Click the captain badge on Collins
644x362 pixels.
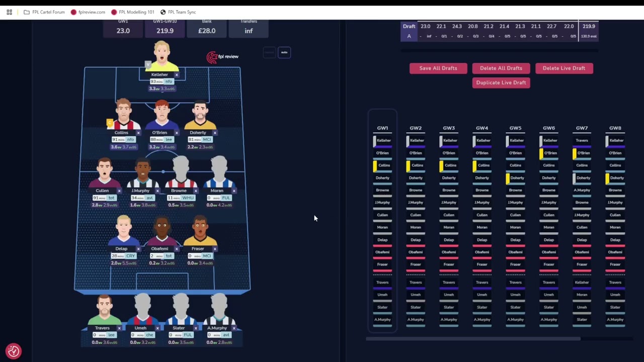tap(110, 123)
